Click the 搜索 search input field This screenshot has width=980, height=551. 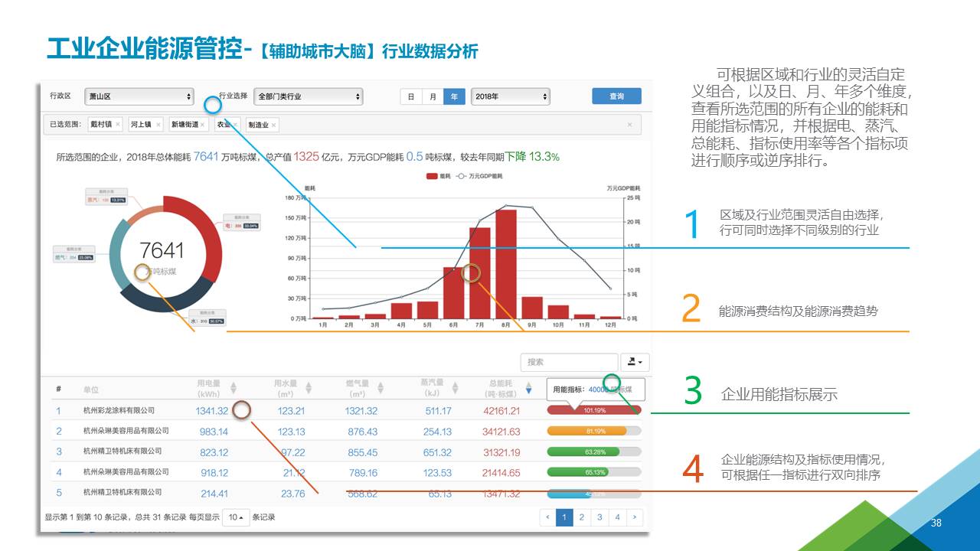pyautogui.click(x=568, y=362)
